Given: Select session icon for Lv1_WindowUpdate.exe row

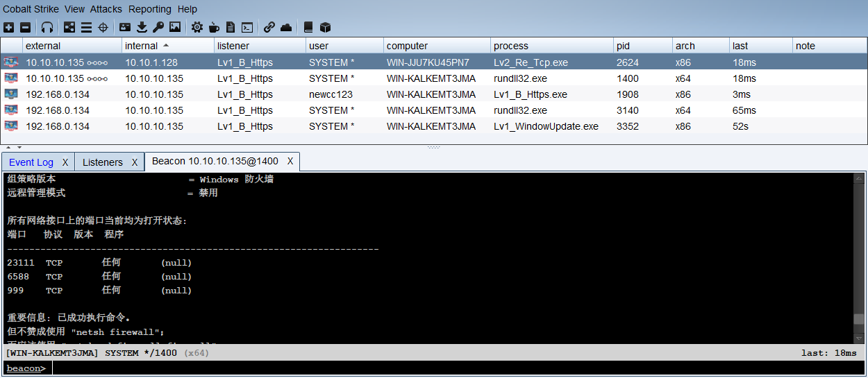Looking at the screenshot, I should (11, 126).
